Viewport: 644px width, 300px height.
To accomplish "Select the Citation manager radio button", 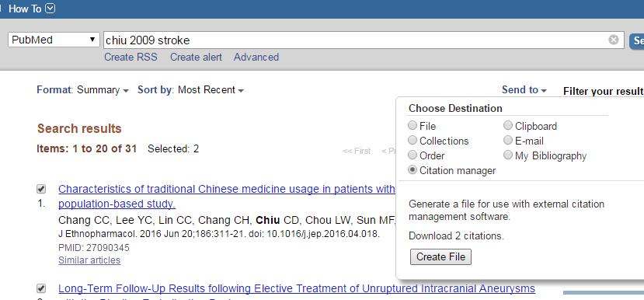I will (413, 169).
